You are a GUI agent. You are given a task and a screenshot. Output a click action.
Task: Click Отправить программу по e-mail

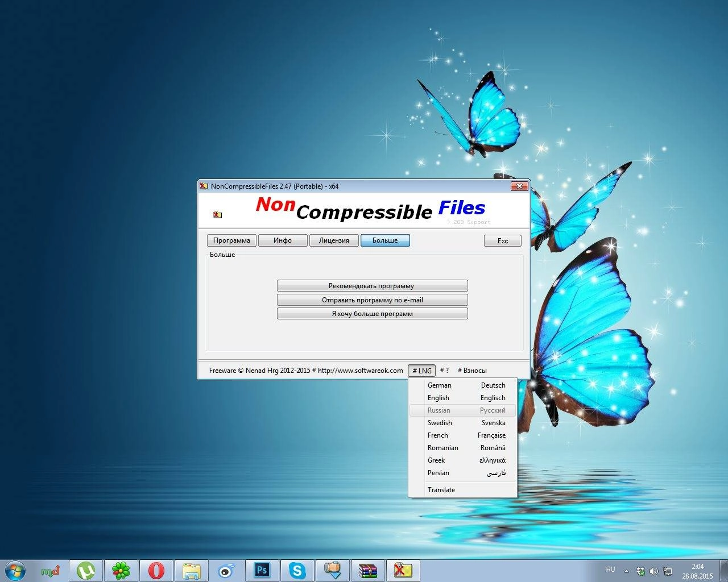pos(372,300)
